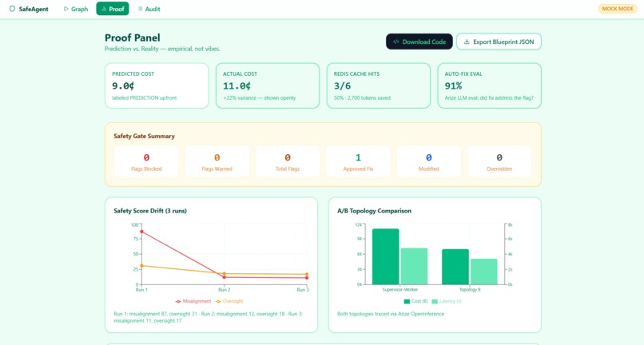Select the Redis Cache Hits 3/6 card
Viewport: 644px width, 345px height.
(x=378, y=85)
